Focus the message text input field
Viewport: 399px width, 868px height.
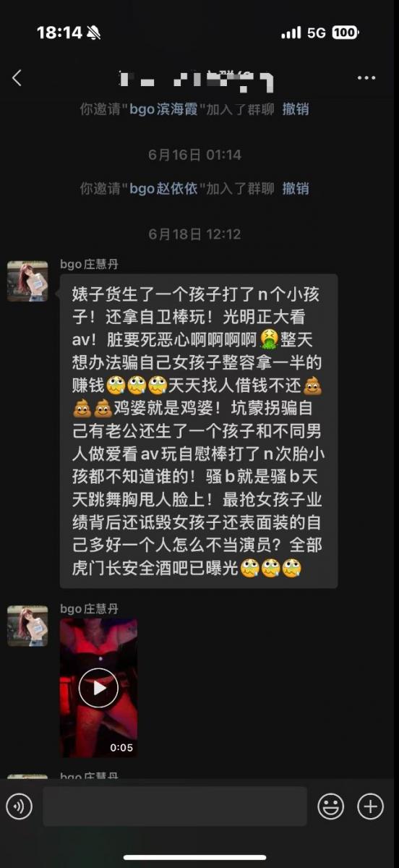coord(175,807)
